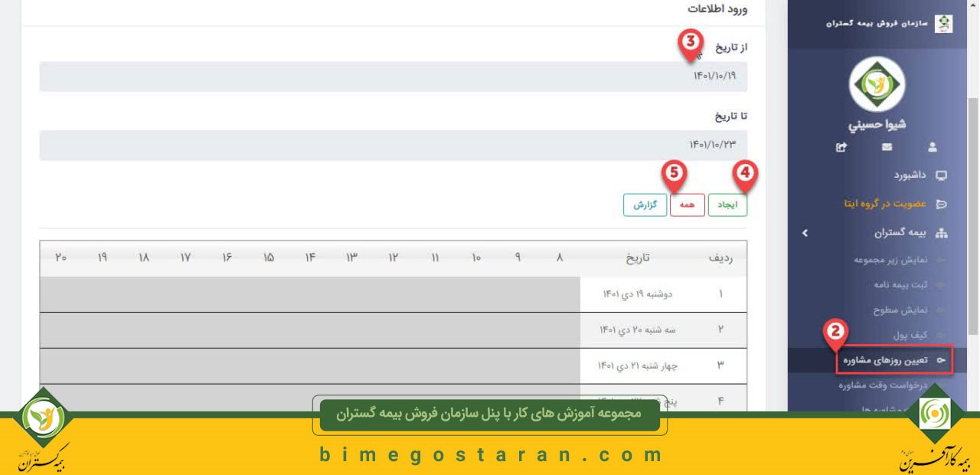The height and width of the screenshot is (475, 980).
Task: Click the بیمه گستران sitemap icon
Action: 942,232
